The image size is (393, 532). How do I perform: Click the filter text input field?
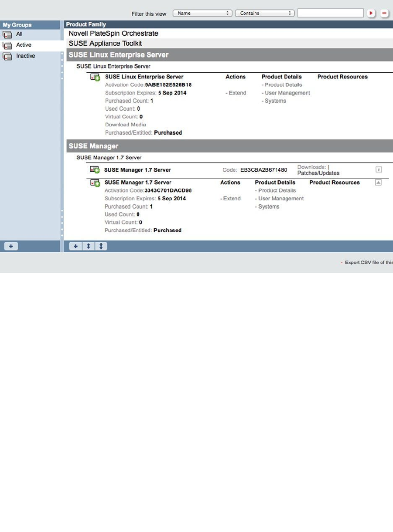(330, 13)
